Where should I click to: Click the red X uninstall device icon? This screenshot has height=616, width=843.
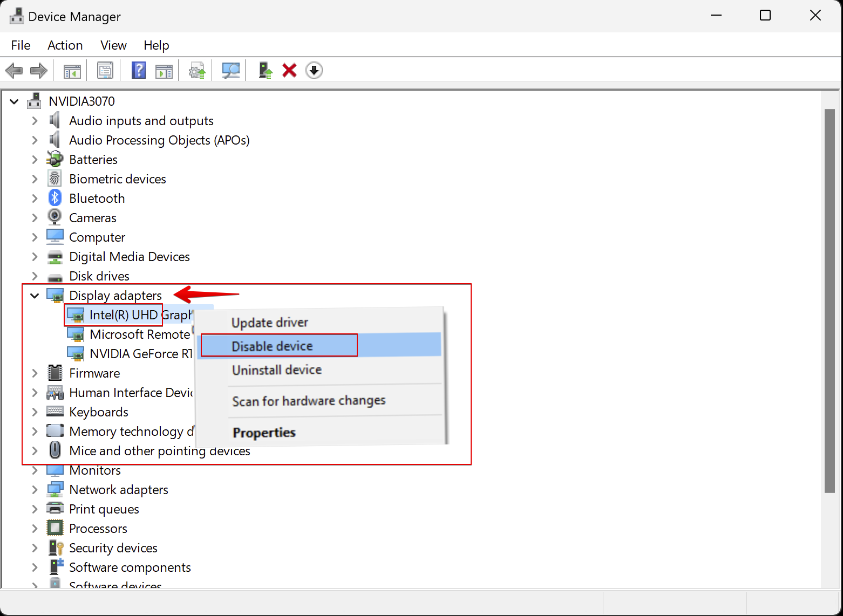click(289, 70)
